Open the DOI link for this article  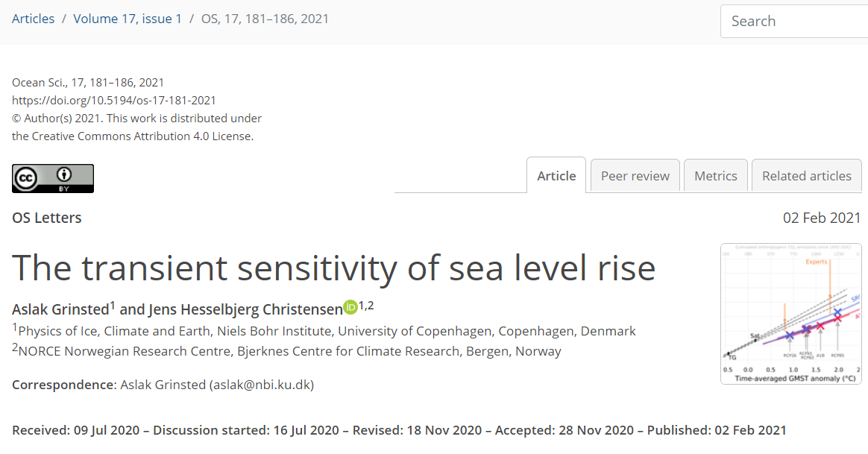coord(114,100)
